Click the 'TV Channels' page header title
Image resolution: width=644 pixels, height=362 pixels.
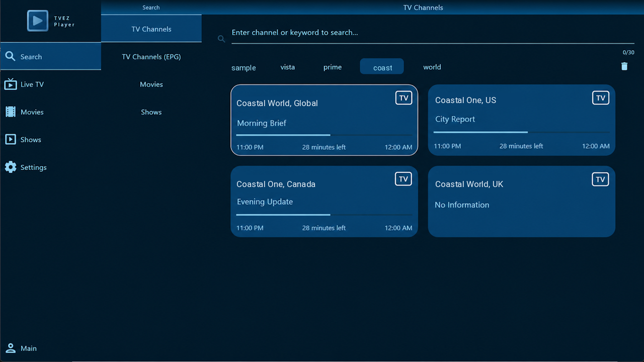pos(423,8)
